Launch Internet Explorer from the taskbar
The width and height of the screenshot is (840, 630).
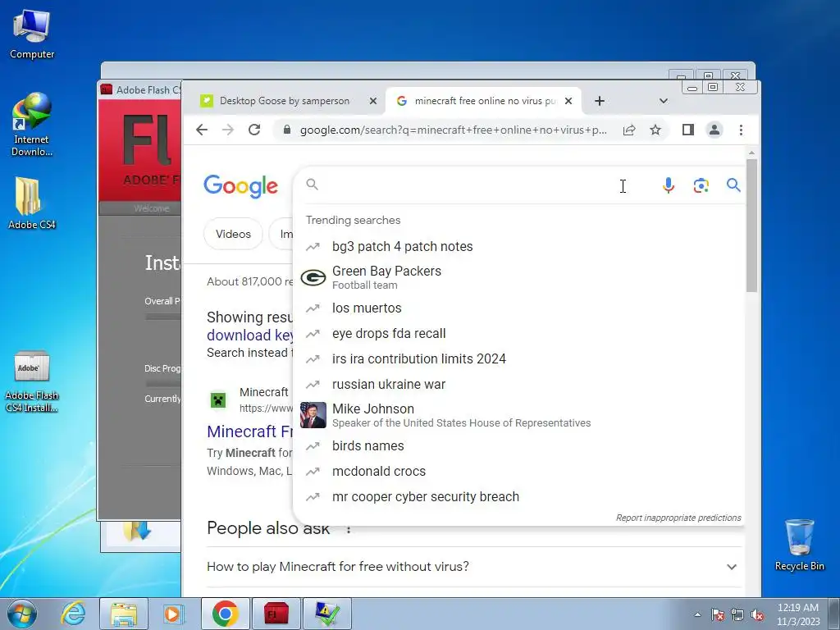tap(72, 614)
